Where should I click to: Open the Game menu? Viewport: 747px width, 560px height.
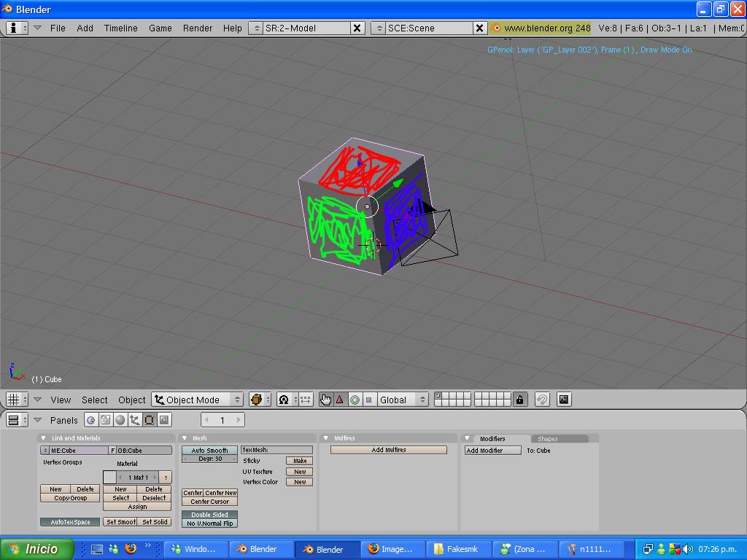(x=160, y=28)
